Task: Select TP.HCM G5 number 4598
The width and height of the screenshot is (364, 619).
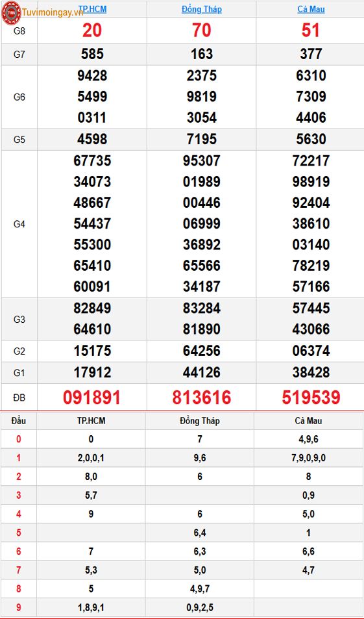Action: pos(92,140)
